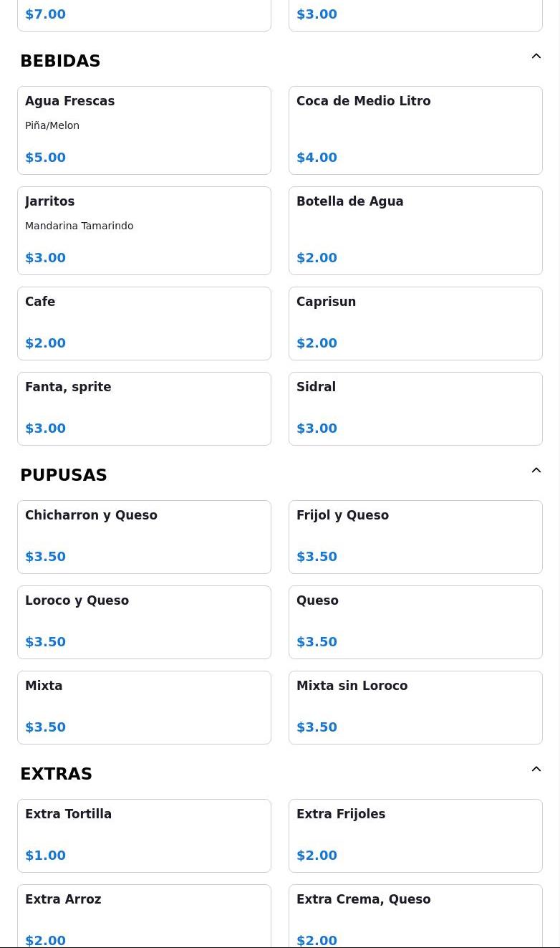Collapse the PUPUSAS section chevron
This screenshot has height=948, width=560.
(536, 471)
